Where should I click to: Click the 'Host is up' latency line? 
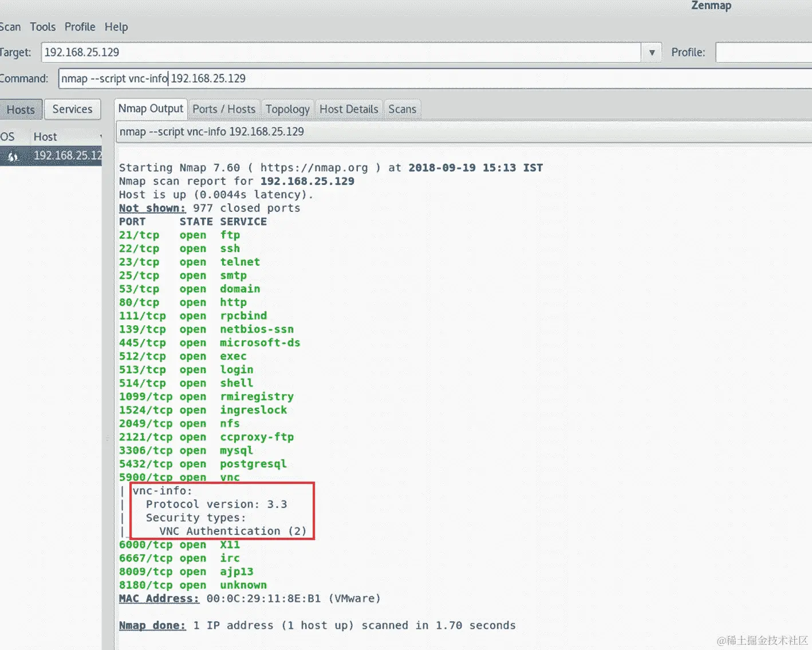point(216,195)
